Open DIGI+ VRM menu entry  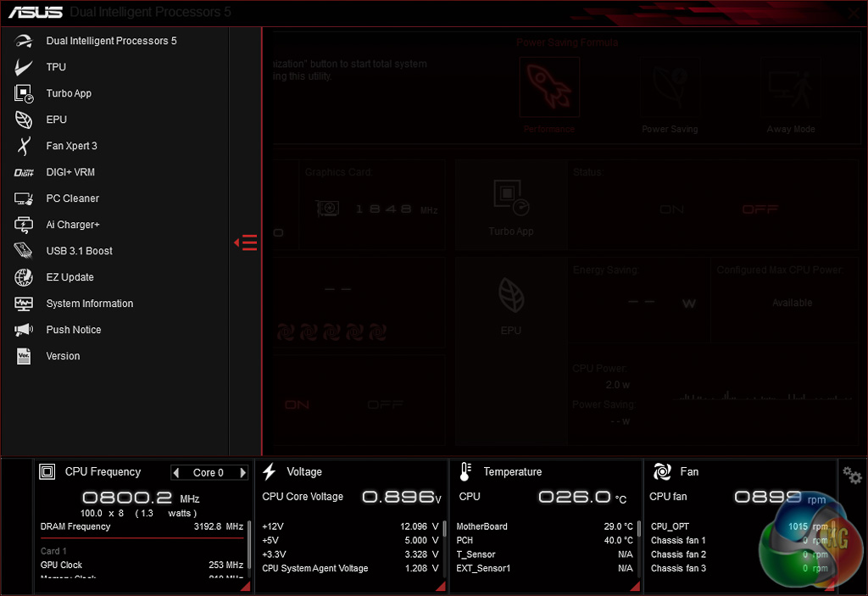point(70,172)
